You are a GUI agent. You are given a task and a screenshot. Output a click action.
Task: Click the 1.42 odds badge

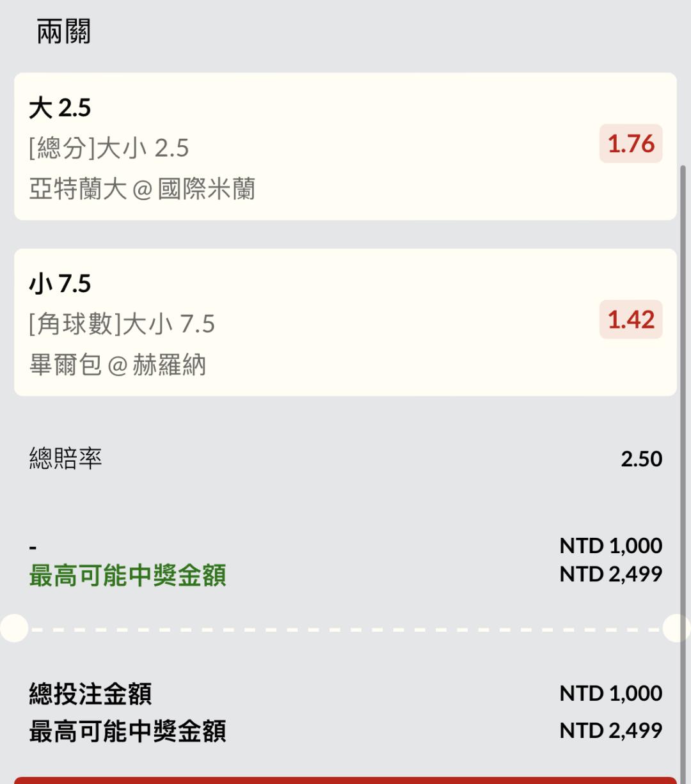[x=630, y=320]
